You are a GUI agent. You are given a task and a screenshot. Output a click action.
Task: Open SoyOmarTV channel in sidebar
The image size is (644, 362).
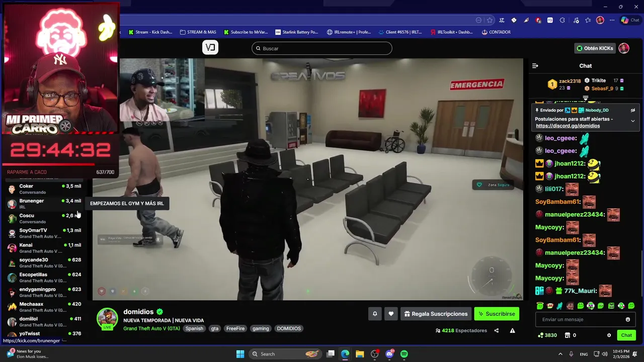click(x=44, y=233)
